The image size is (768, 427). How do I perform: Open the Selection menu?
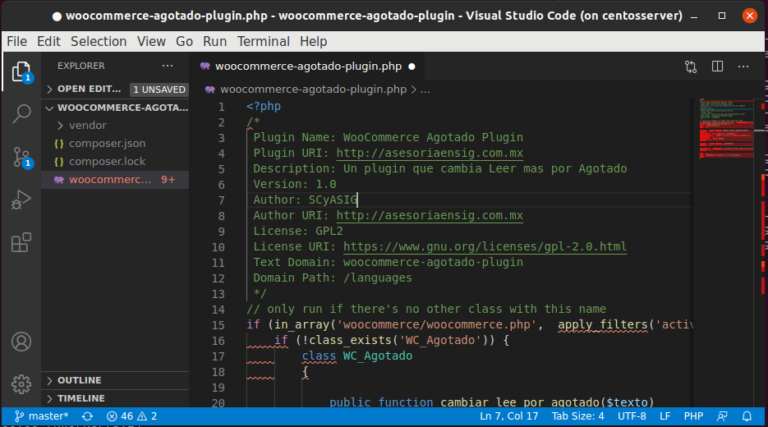click(x=98, y=42)
